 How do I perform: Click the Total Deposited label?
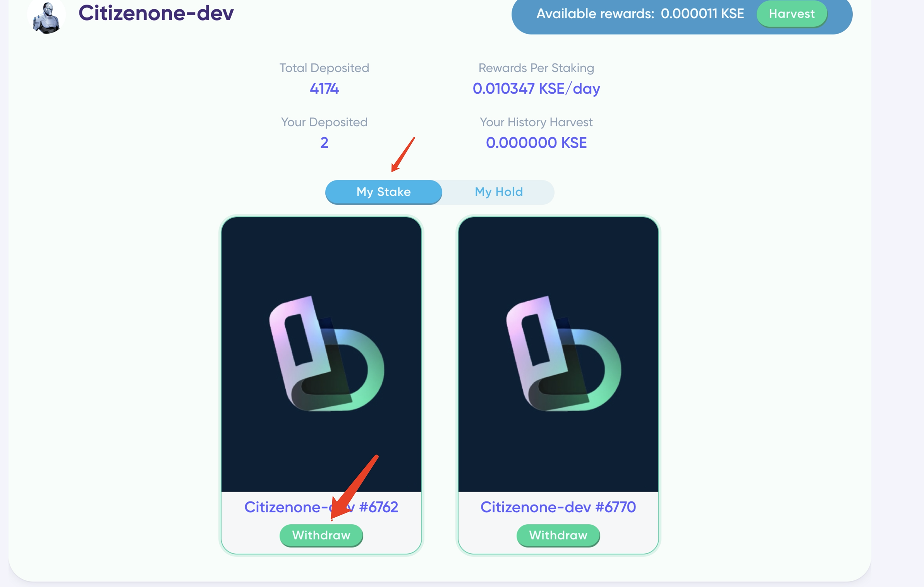pyautogui.click(x=324, y=68)
